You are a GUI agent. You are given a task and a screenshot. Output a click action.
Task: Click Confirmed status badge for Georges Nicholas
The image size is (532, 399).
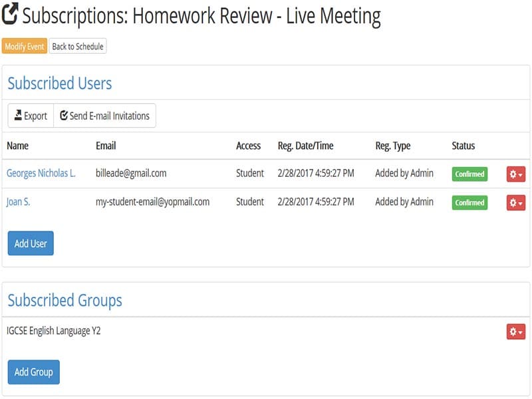click(469, 174)
